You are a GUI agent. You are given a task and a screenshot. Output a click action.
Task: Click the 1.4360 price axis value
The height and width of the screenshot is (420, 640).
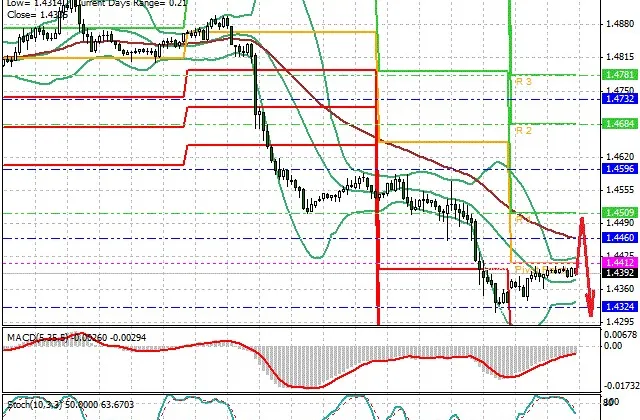(620, 289)
